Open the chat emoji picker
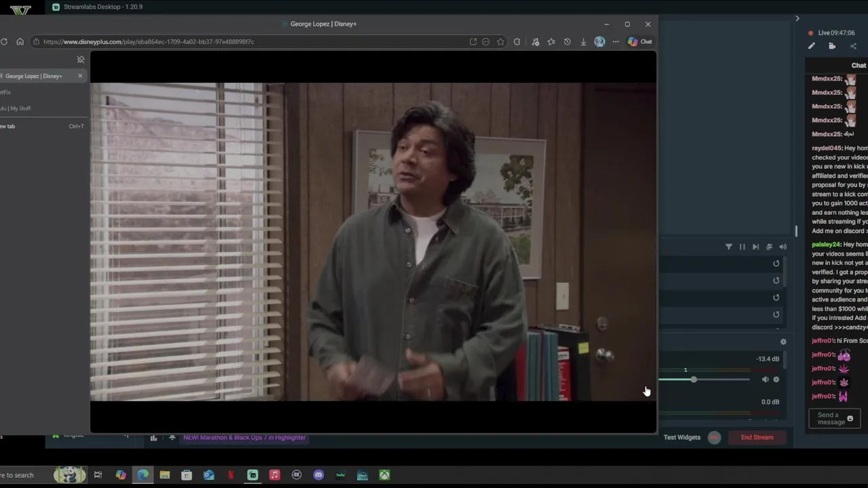This screenshot has height=488, width=868. pyautogui.click(x=850, y=419)
